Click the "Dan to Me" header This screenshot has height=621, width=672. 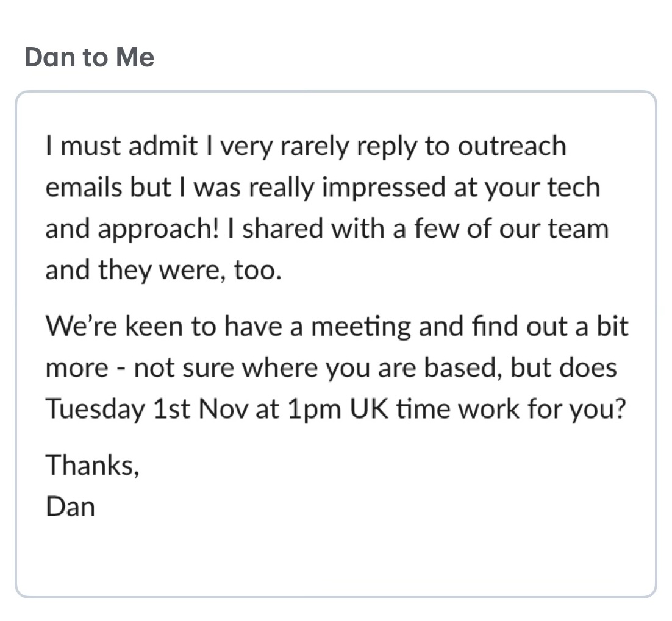click(89, 57)
